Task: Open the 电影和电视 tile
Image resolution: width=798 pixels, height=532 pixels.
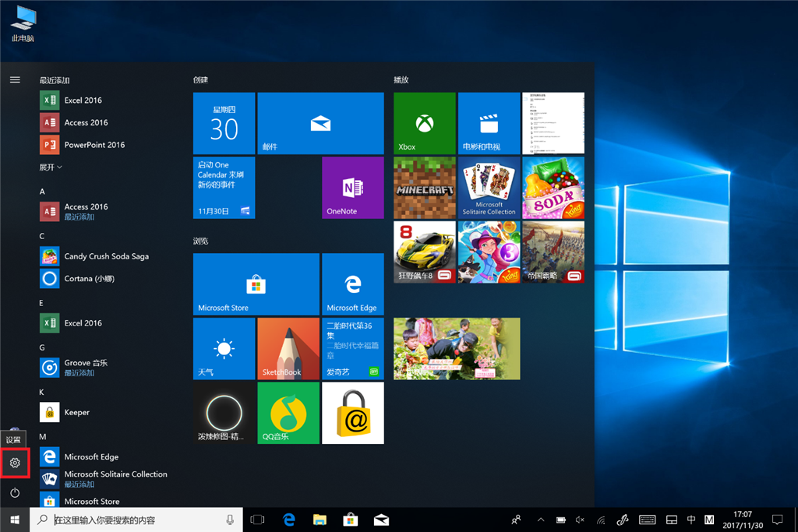Action: coord(489,123)
